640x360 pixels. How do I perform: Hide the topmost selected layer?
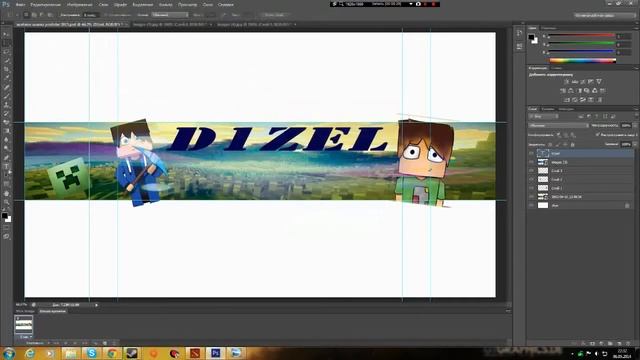(x=531, y=153)
